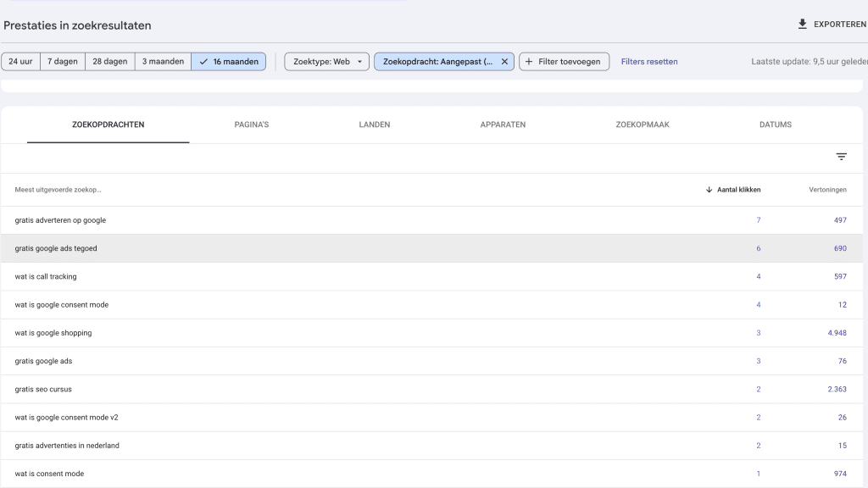Click the clicks value 7
Screen dimensions: 868x488
coord(759,220)
